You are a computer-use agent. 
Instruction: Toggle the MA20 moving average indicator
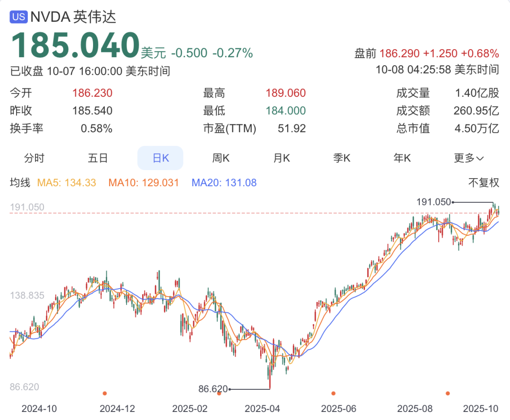pyautogui.click(x=224, y=182)
